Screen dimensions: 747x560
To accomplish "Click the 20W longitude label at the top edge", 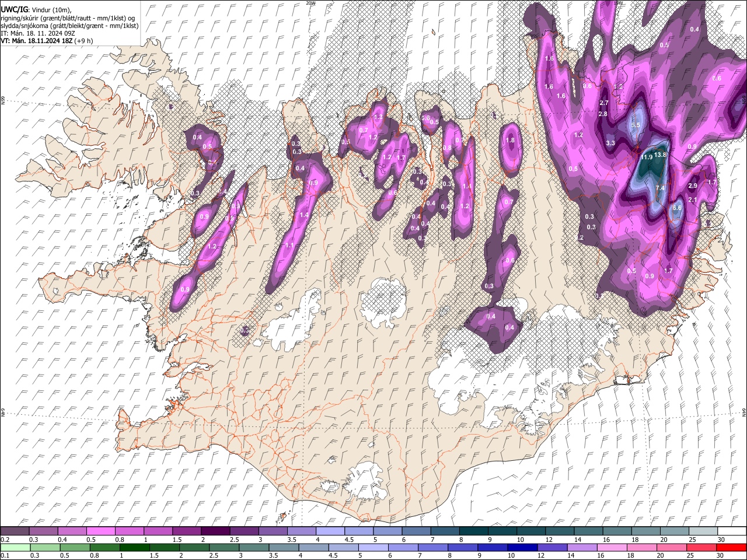I will coord(310,3).
